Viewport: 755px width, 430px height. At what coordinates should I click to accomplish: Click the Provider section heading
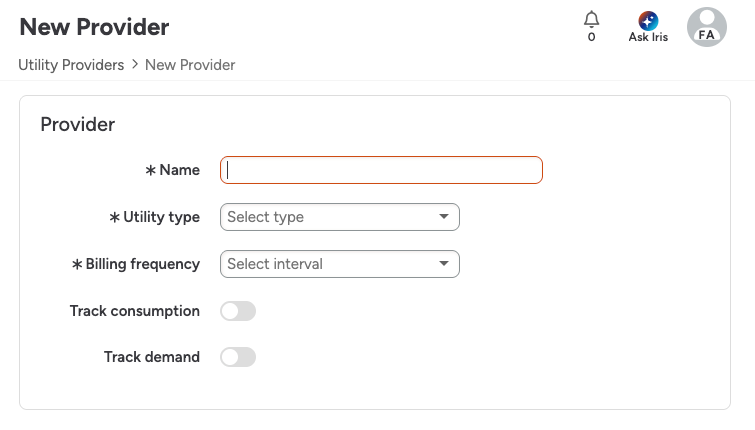click(x=78, y=125)
